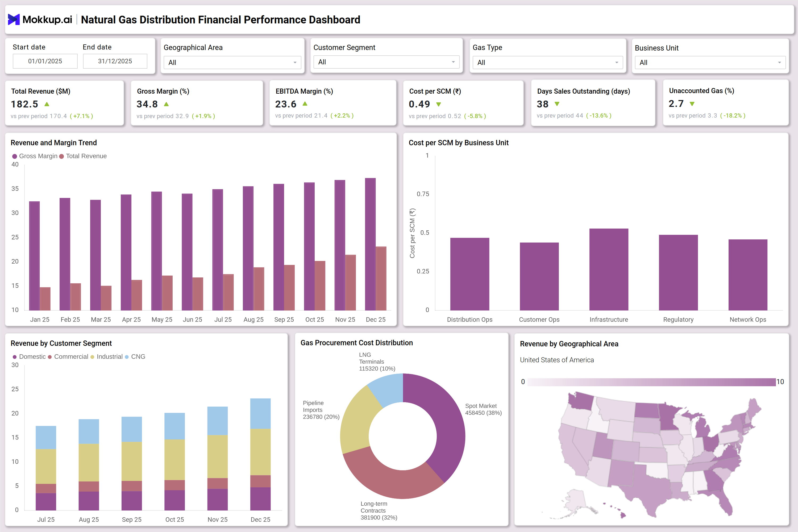Click the Jul 25 Domestic stacked segment
The width and height of the screenshot is (798, 532).
click(46, 501)
